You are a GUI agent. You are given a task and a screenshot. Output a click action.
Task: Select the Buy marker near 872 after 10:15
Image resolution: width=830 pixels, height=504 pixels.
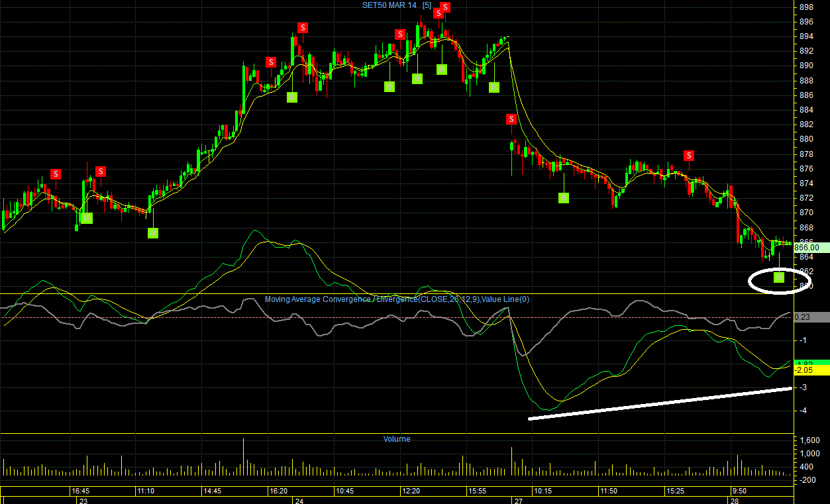coord(564,197)
